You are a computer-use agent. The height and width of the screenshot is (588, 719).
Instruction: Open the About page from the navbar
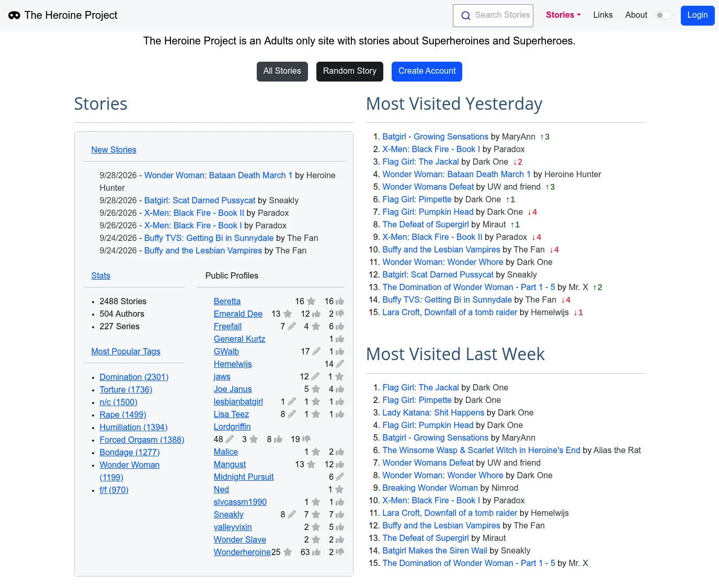pyautogui.click(x=636, y=15)
